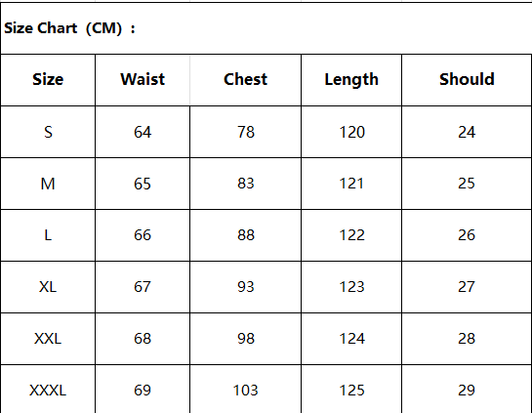This screenshot has width=532, height=413.
Task: Select the length value 125
Action: point(351,390)
